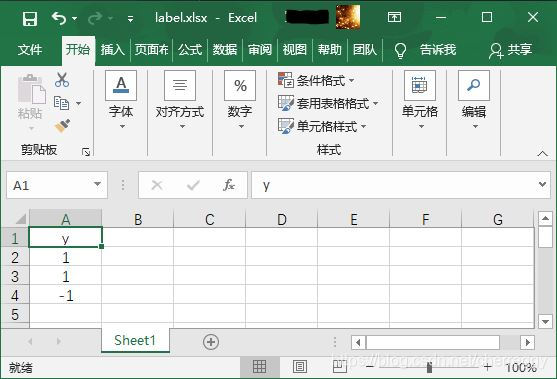Click the Copy icon
Image resolution: width=557 pixels, height=379 pixels.
(x=61, y=103)
